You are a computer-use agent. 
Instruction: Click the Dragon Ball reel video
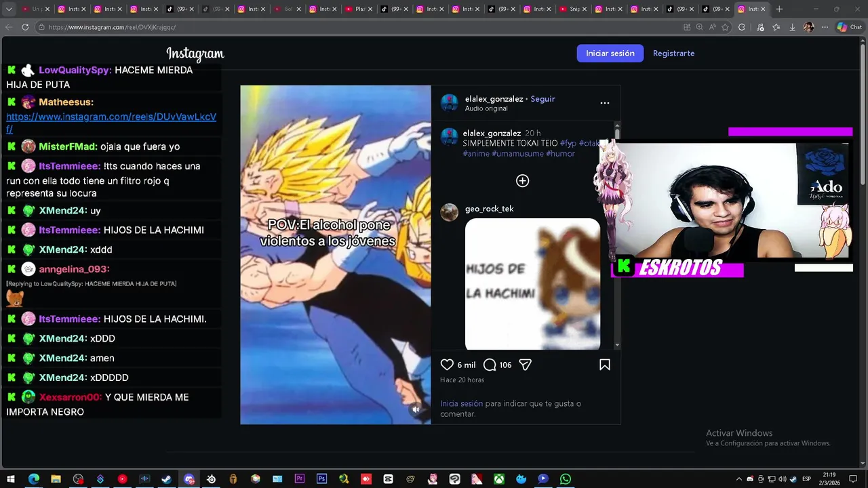point(336,255)
